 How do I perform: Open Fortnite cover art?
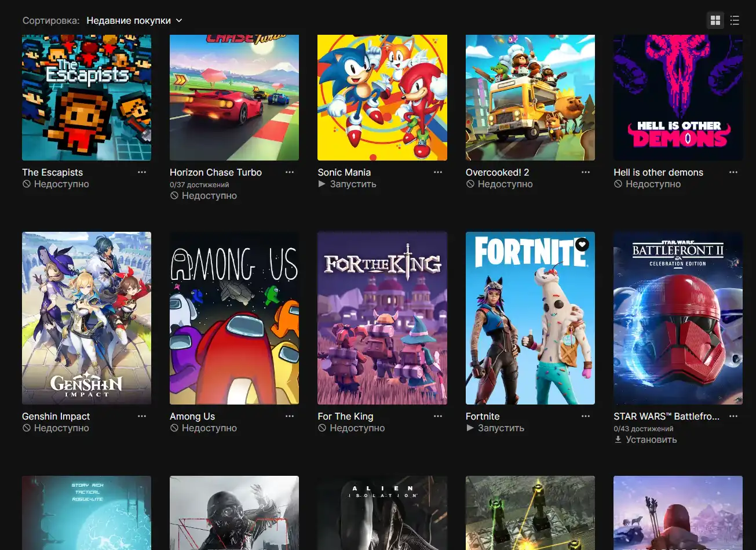pyautogui.click(x=530, y=318)
